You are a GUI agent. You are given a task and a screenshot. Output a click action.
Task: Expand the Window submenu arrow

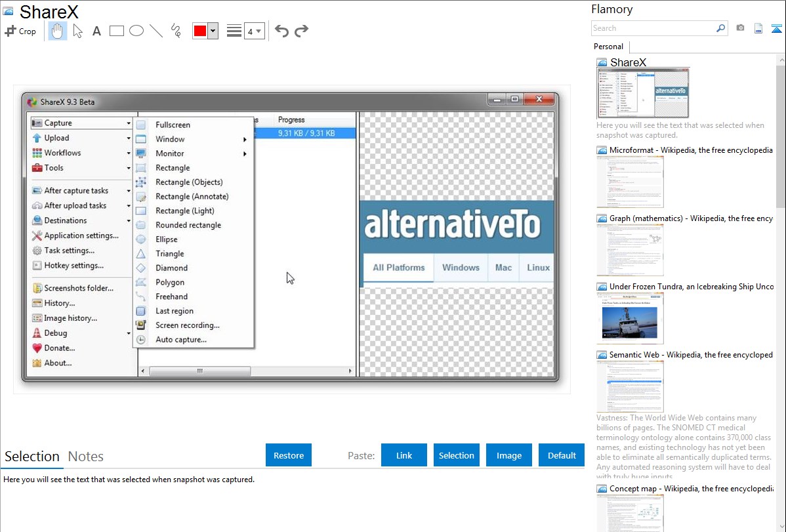pos(245,139)
